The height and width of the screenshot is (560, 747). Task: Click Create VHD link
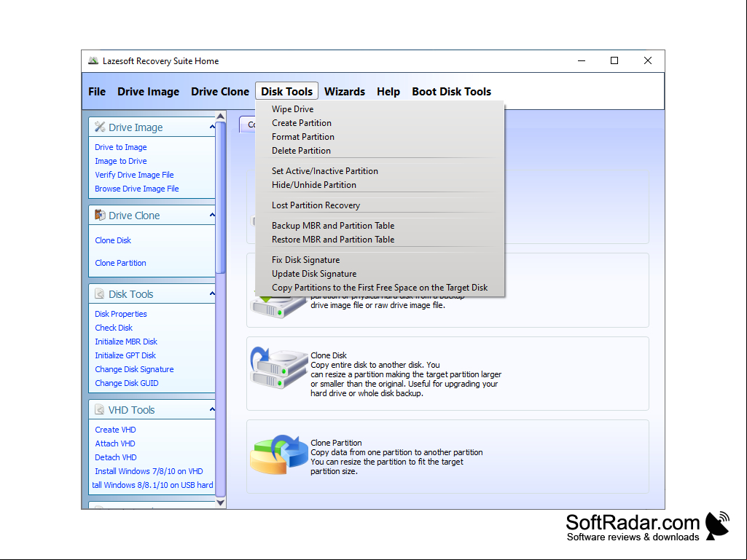pyautogui.click(x=115, y=430)
